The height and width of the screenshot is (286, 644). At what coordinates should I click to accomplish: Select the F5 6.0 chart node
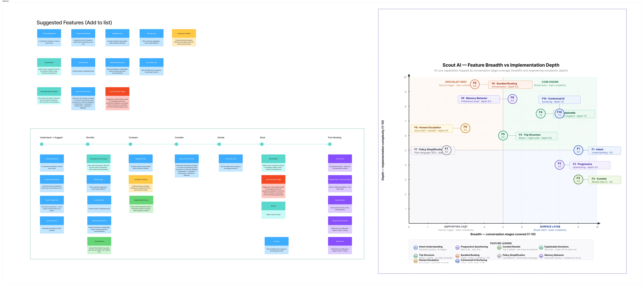tap(503, 135)
